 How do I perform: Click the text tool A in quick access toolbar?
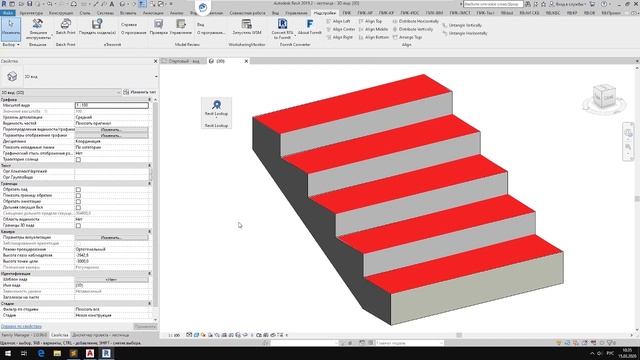click(112, 4)
